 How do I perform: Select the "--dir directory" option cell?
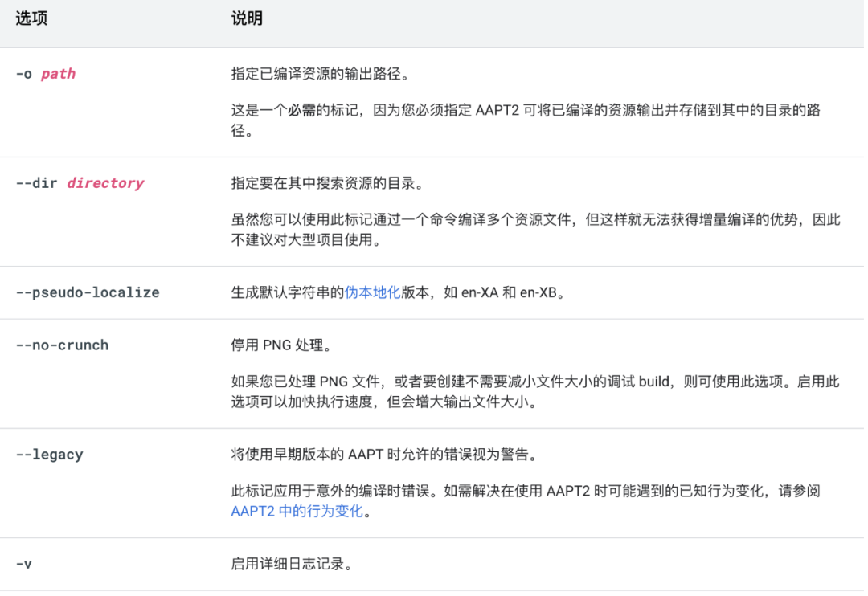click(80, 183)
